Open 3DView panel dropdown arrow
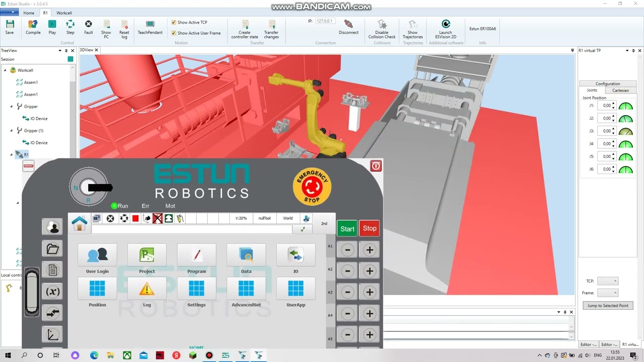The height and width of the screenshot is (362, 644). pos(573,50)
